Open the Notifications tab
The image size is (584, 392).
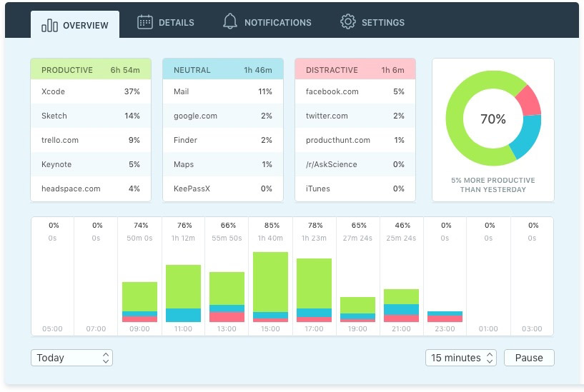[x=277, y=23]
